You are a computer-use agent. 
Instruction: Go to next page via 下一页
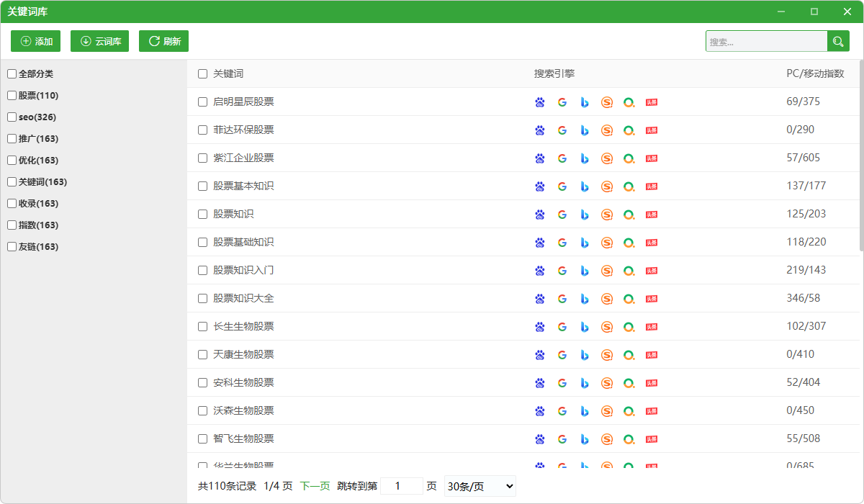pos(315,486)
